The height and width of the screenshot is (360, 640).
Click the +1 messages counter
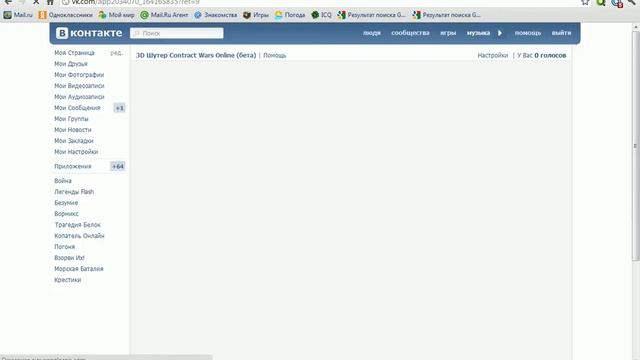pos(119,108)
